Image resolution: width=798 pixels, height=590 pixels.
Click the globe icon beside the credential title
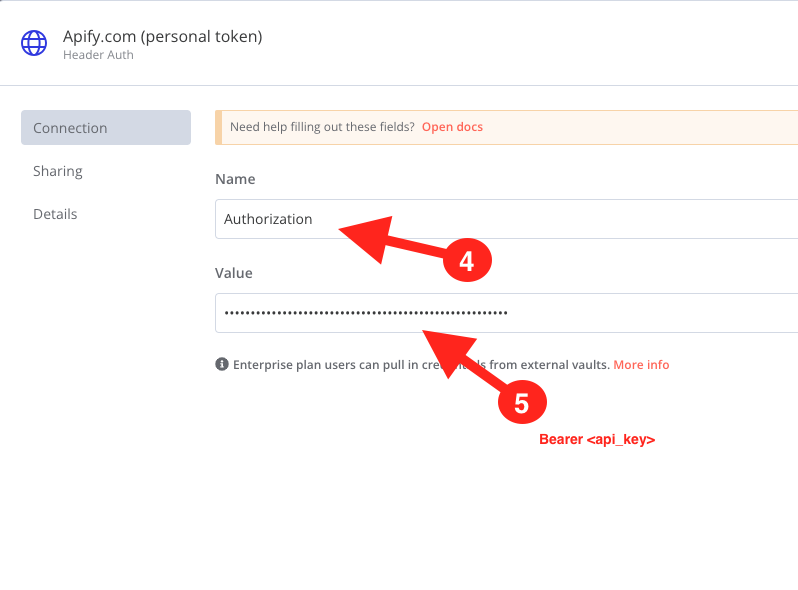coord(35,44)
